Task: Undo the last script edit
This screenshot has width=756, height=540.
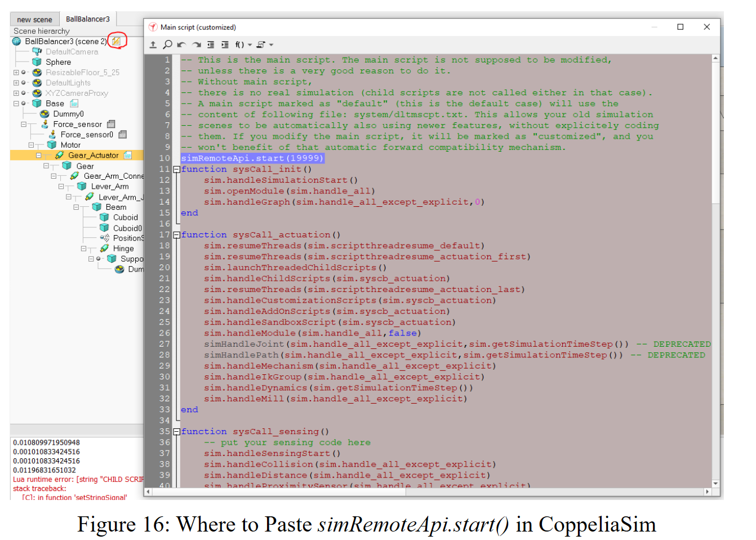Action: (181, 45)
